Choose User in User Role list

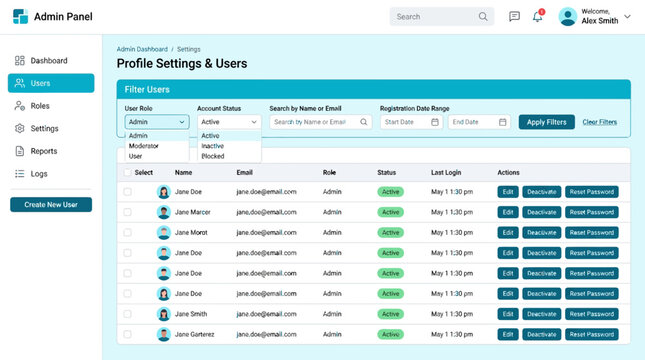157,156
